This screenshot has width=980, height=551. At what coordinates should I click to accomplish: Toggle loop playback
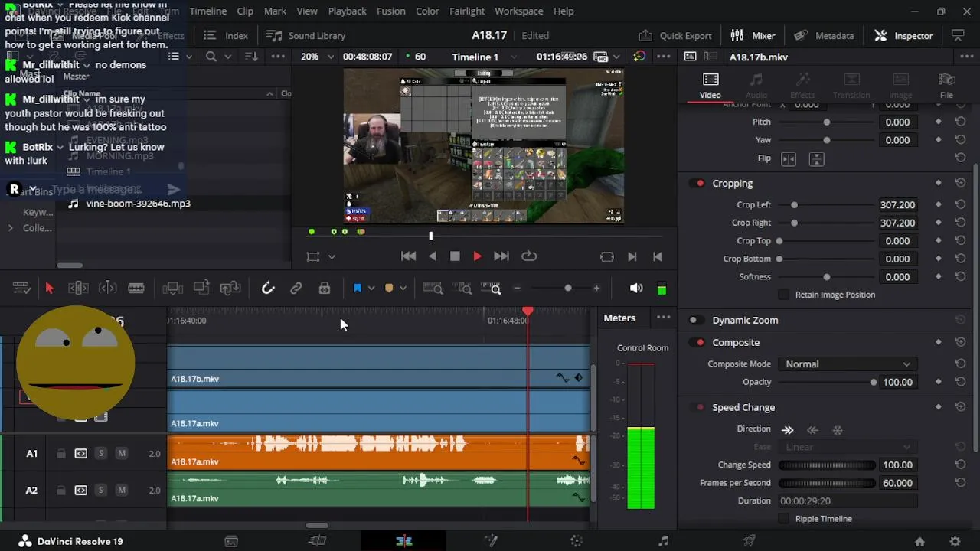pyautogui.click(x=529, y=256)
